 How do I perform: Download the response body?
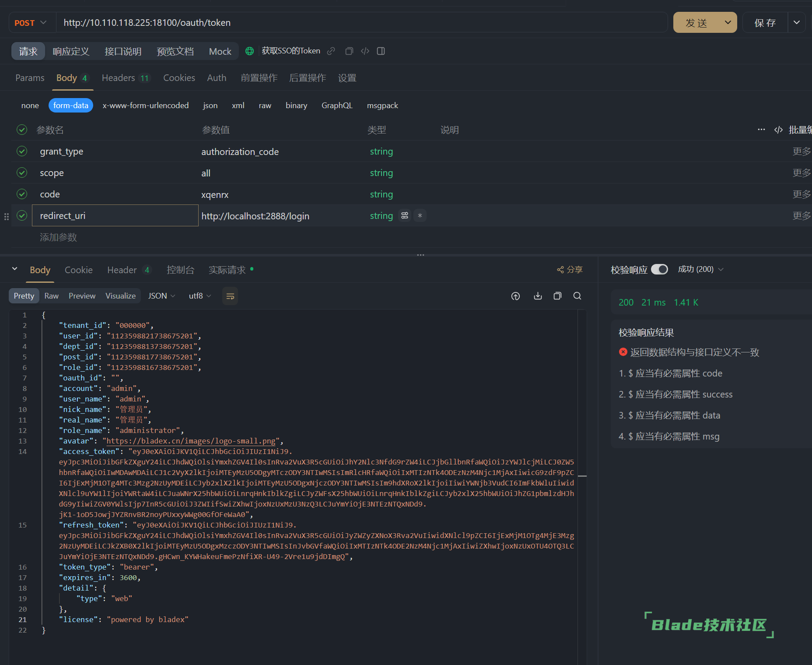(538, 296)
